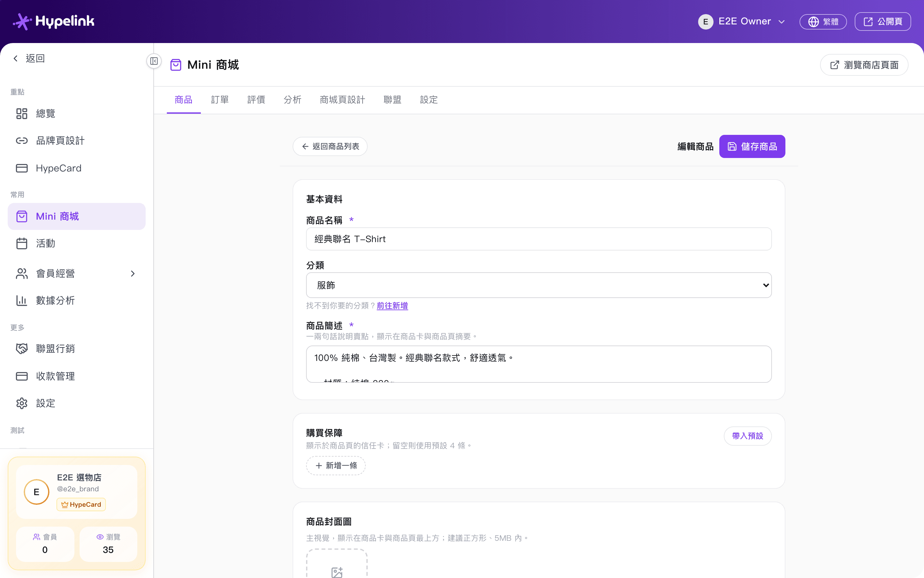Click the 編輯商品 heading text

(x=695, y=146)
